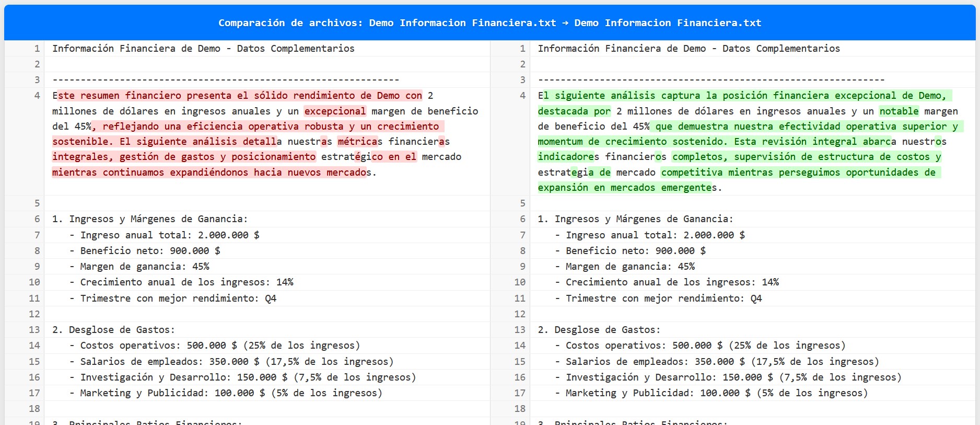Click right 'Costos operativos: 500.000 $' line
The image size is (980, 425).
(x=701, y=345)
